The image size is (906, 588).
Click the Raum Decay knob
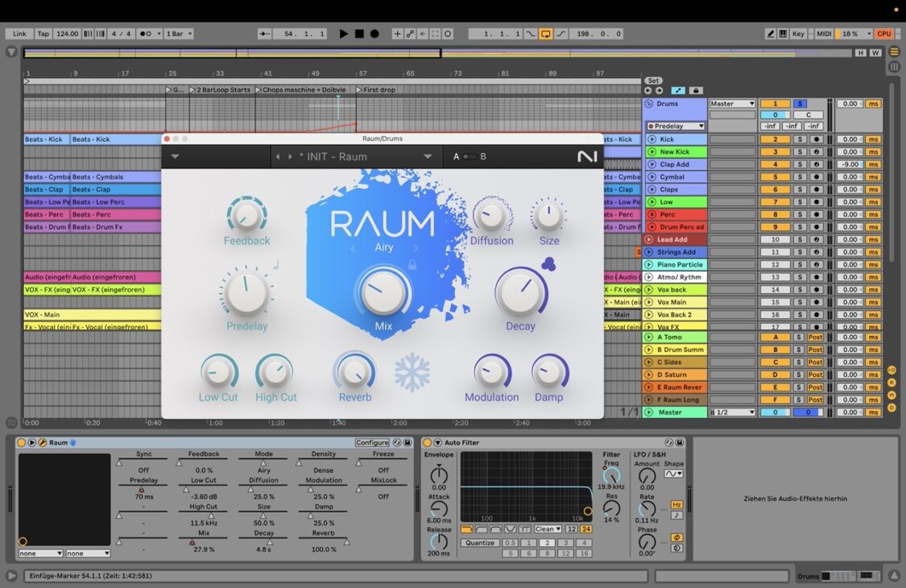pyautogui.click(x=520, y=292)
